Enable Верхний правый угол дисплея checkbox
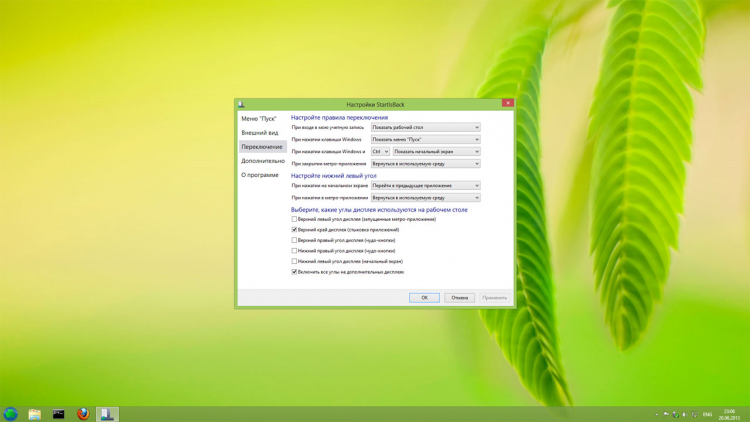Screen dimensions: 750x422 (294, 240)
